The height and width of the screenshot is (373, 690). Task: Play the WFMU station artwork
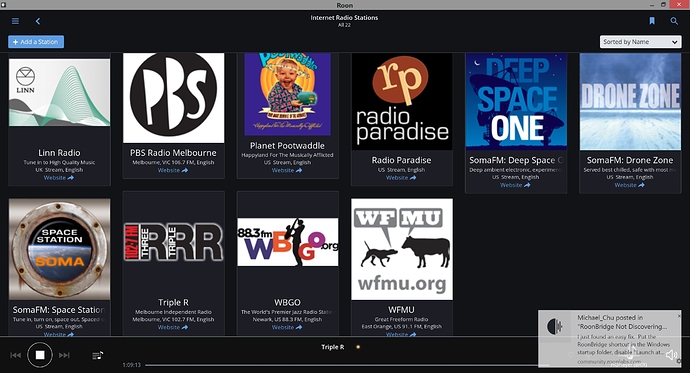pyautogui.click(x=402, y=249)
